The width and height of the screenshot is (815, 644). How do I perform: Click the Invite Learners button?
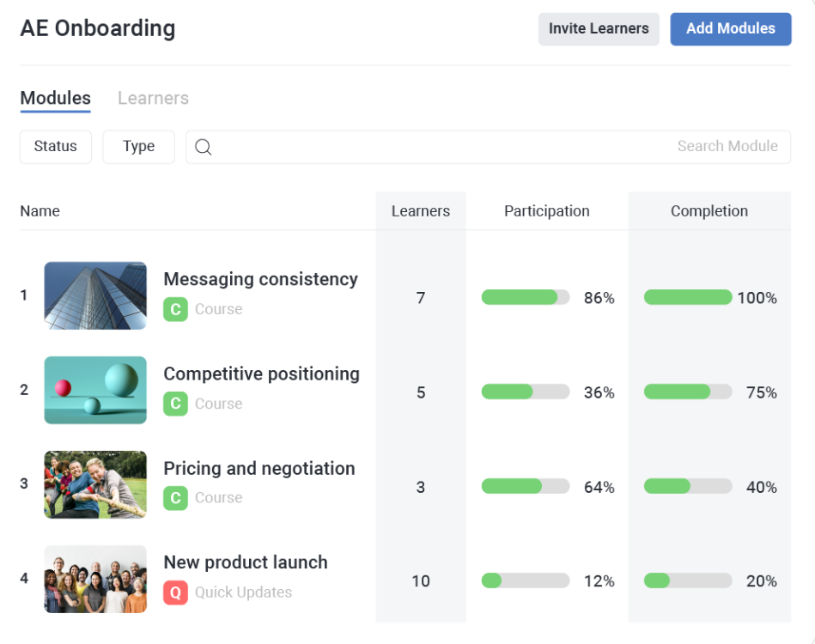click(599, 28)
